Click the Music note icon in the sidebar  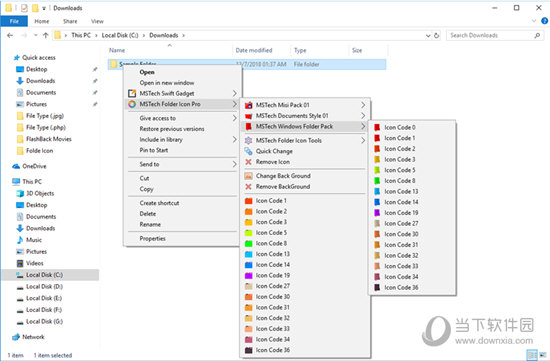tap(20, 240)
